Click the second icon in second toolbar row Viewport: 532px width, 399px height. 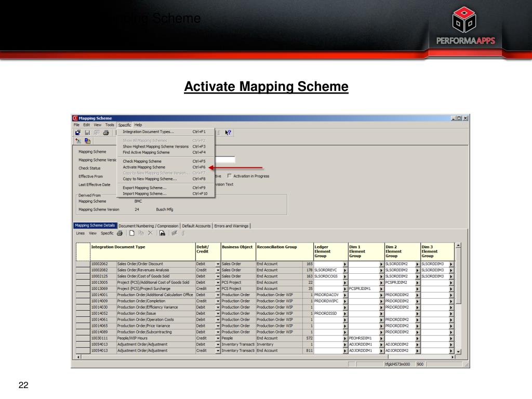coord(87,141)
